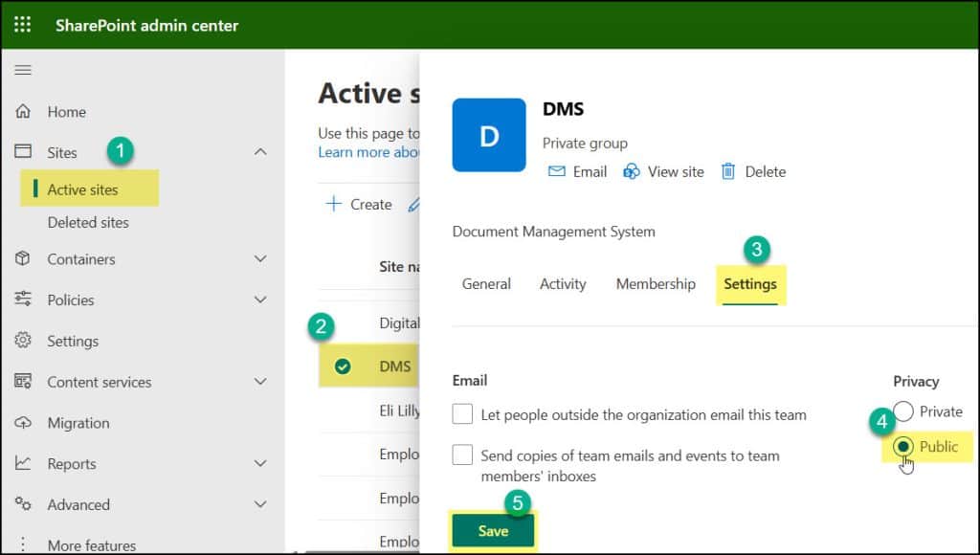
Task: Click the Migration cloud icon
Action: pos(23,423)
